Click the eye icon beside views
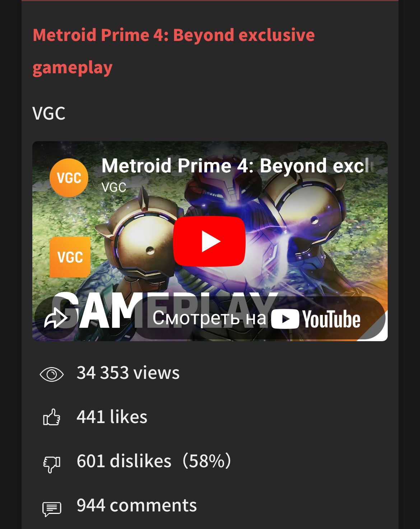This screenshot has height=529, width=420. coord(52,375)
